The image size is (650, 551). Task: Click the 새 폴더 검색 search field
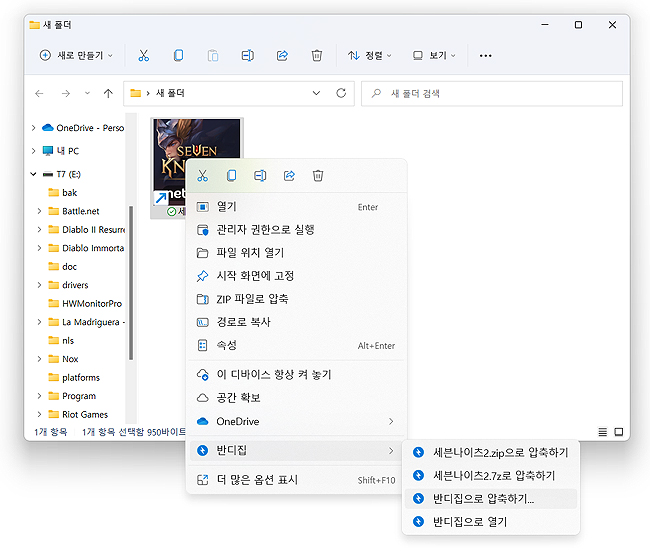492,94
